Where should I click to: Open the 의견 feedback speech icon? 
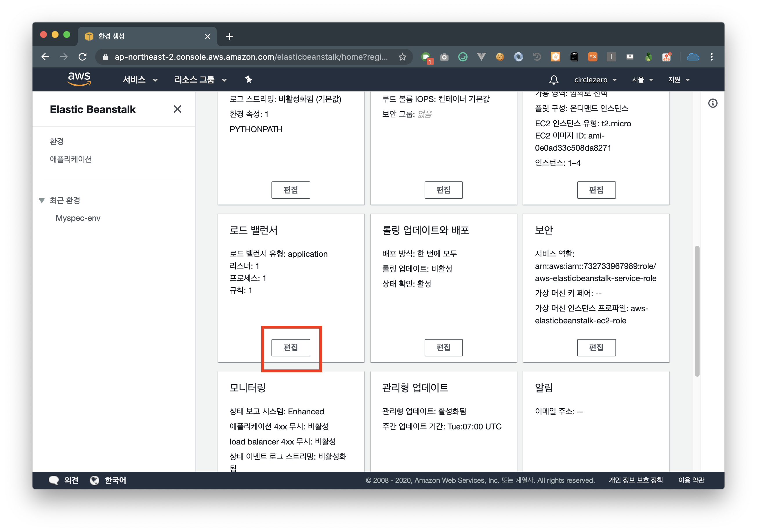pyautogui.click(x=53, y=480)
